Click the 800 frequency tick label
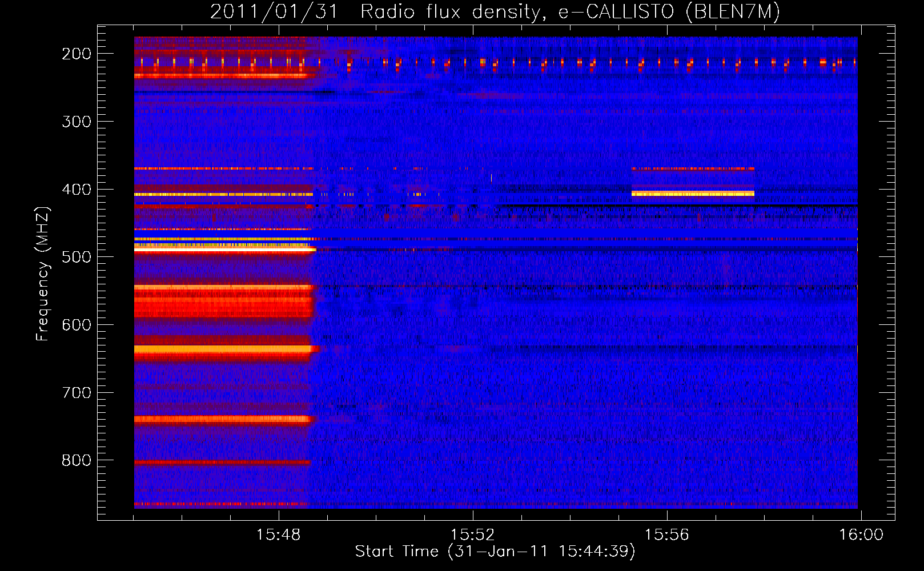This screenshot has width=924, height=571. coord(77,460)
